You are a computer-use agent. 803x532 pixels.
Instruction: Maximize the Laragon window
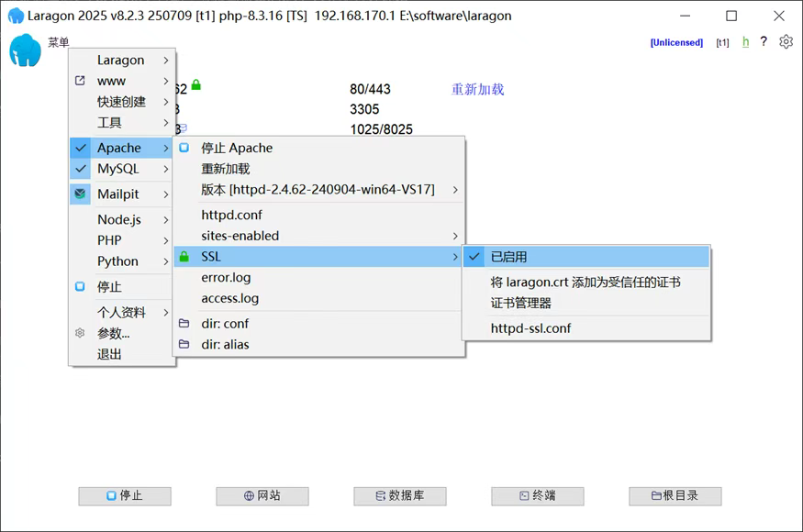[731, 16]
